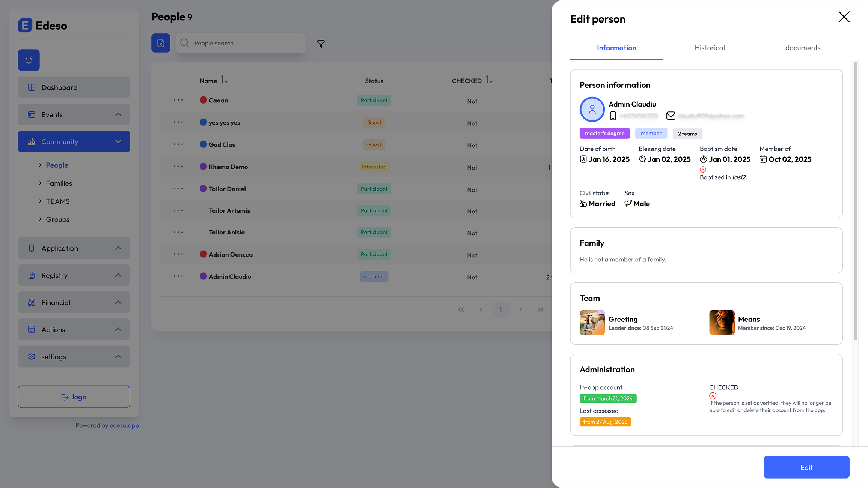Click the Excel export icon button
The width and height of the screenshot is (868, 488).
(x=161, y=43)
